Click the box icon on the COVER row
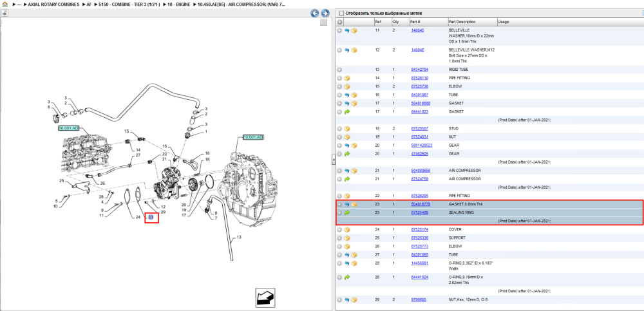Viewport: 644px width, 311px height. coord(347,229)
